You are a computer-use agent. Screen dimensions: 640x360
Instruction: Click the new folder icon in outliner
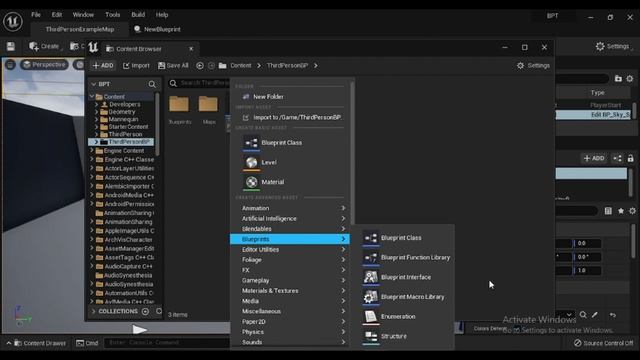click(x=618, y=78)
